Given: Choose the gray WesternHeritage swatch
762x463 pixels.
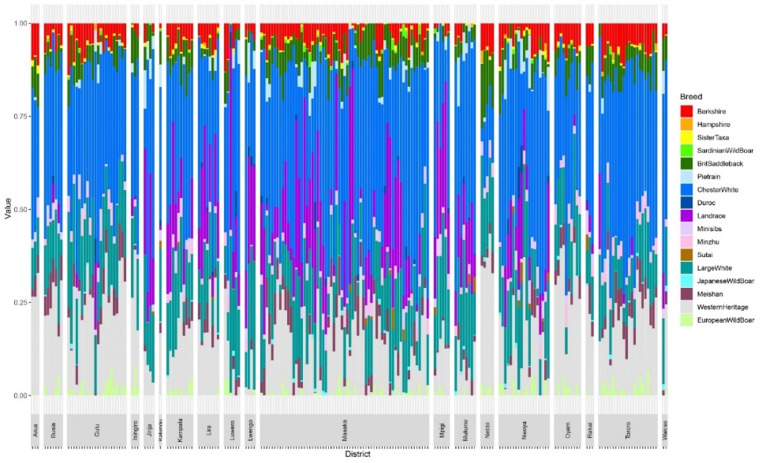Looking at the screenshot, I should click(x=686, y=307).
